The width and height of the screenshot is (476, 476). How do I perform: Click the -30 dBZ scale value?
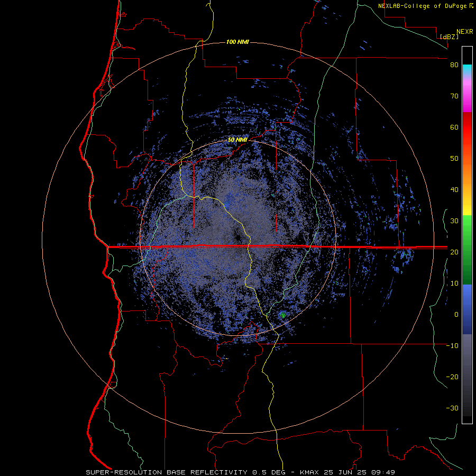pos(452,408)
